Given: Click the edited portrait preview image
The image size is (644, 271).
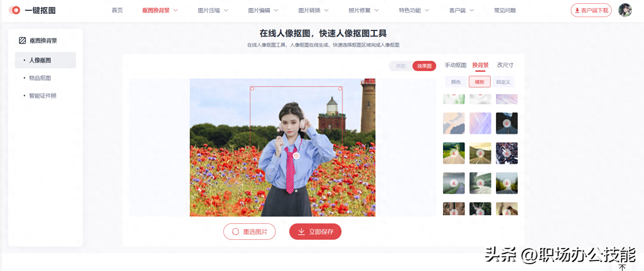Looking at the screenshot, I should click(282, 148).
